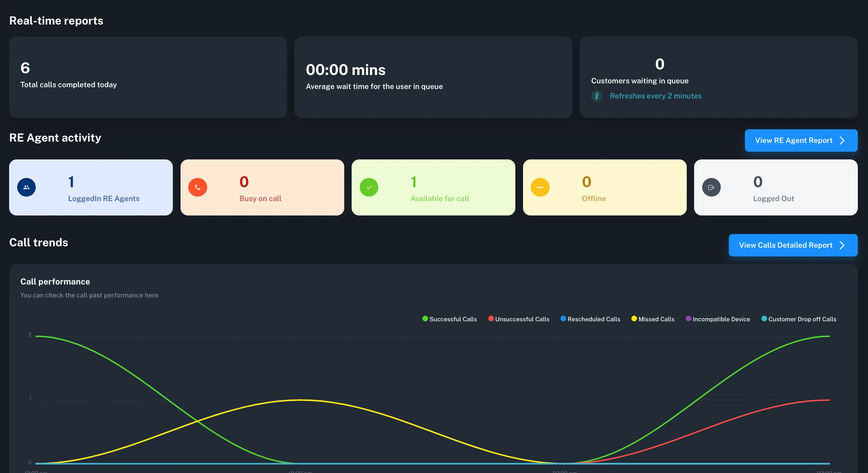868x473 pixels.
Task: Click the LoggedIn RE Agents label
Action: pyautogui.click(x=104, y=199)
